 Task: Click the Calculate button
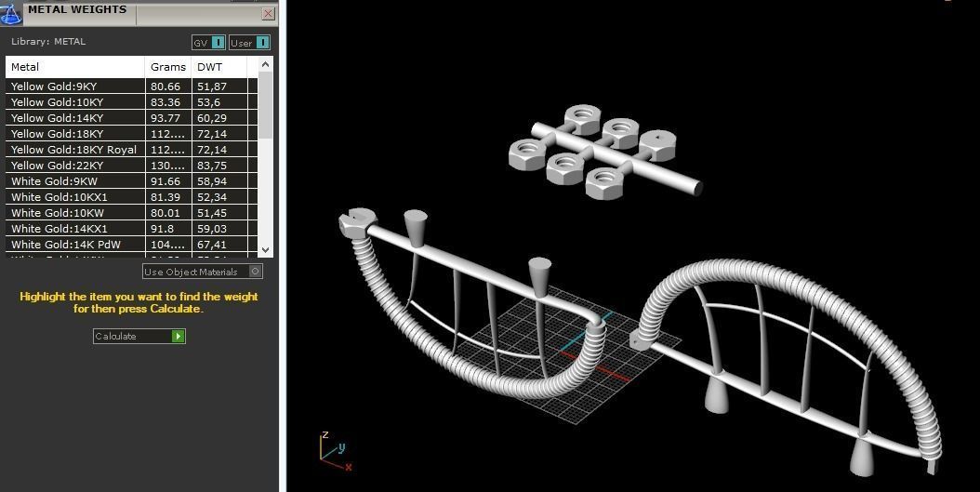[x=139, y=337]
